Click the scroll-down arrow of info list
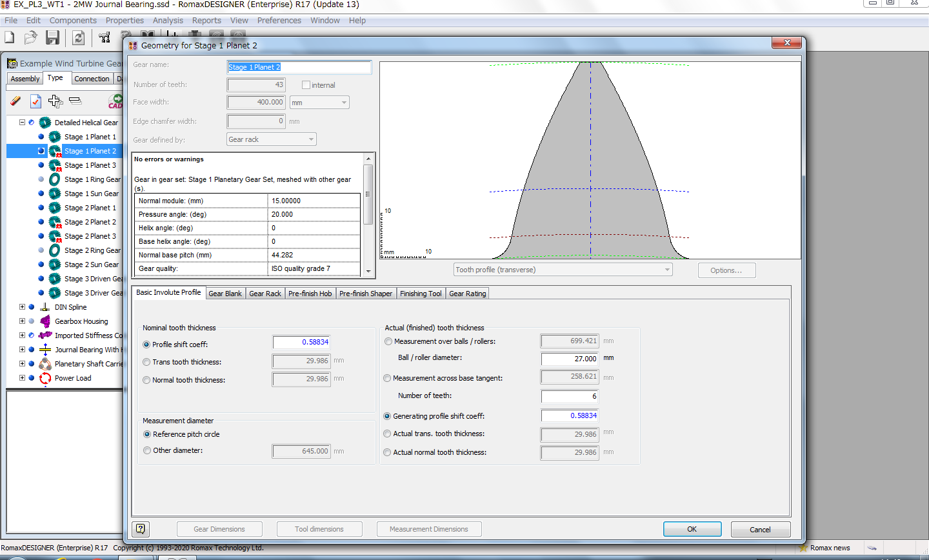This screenshot has width=929, height=560. 368,272
